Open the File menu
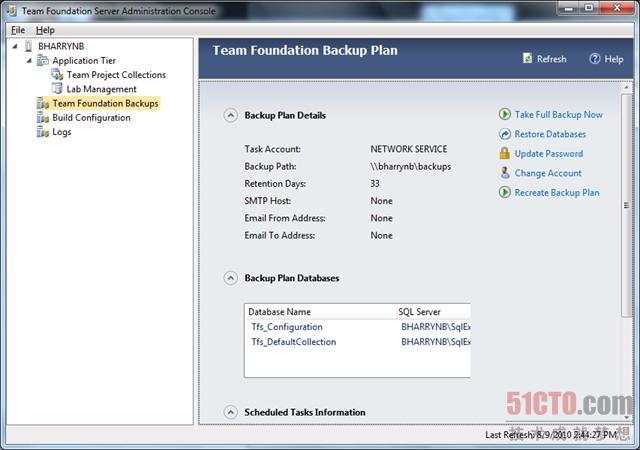This screenshot has height=450, width=640. point(18,30)
